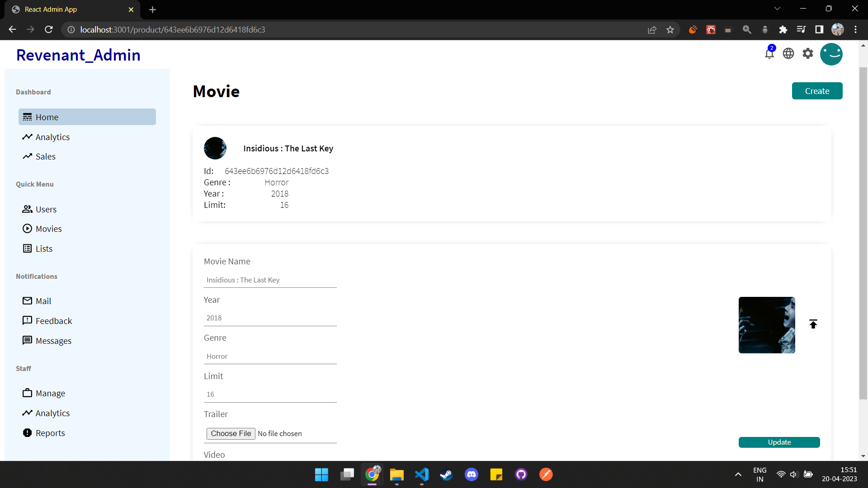Select the Sales dashboard item
Image resolution: width=868 pixels, height=488 pixels.
coord(45,156)
